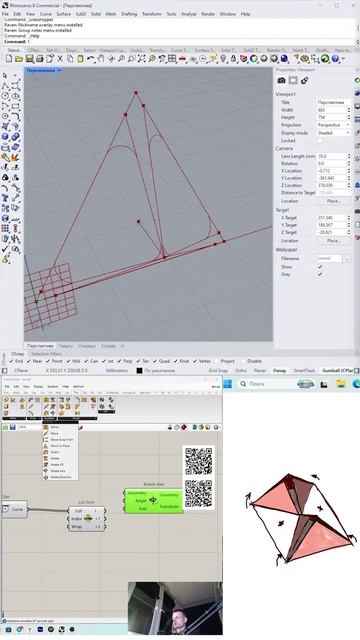This screenshot has width=360, height=640.
Task: Click the light bulb icon in toolbar
Action: click(223, 59)
